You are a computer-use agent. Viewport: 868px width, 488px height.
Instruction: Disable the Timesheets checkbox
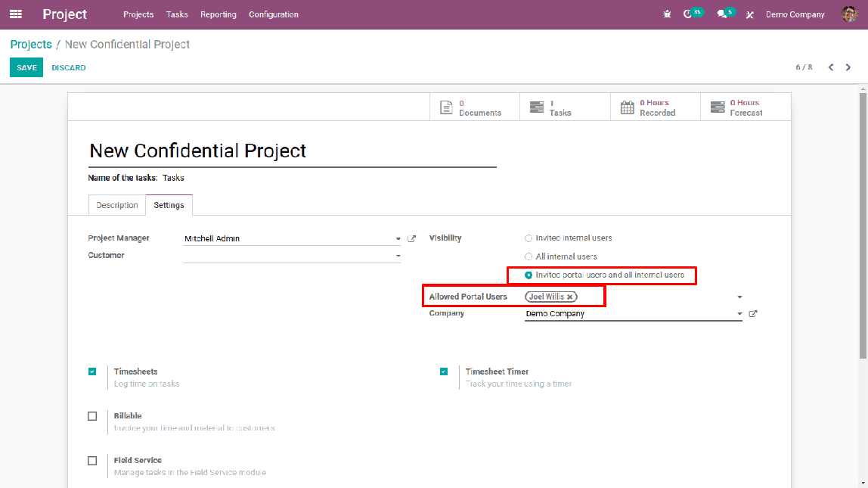point(92,371)
